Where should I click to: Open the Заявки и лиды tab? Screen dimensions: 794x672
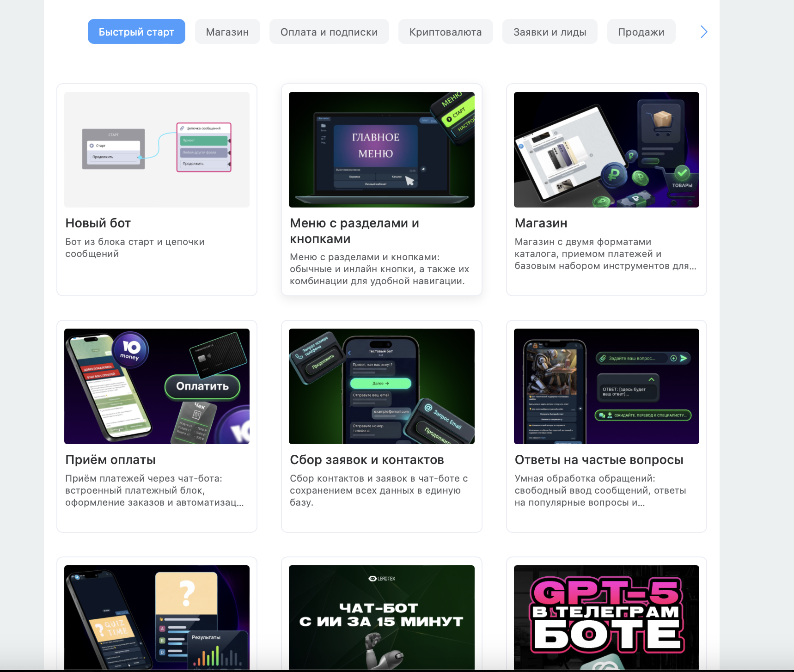[x=550, y=31]
